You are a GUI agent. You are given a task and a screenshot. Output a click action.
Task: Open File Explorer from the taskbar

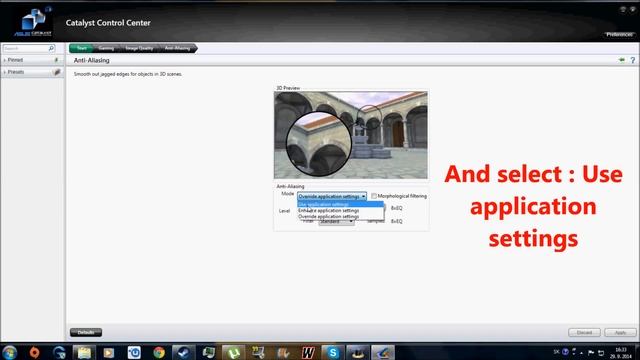pos(84,352)
